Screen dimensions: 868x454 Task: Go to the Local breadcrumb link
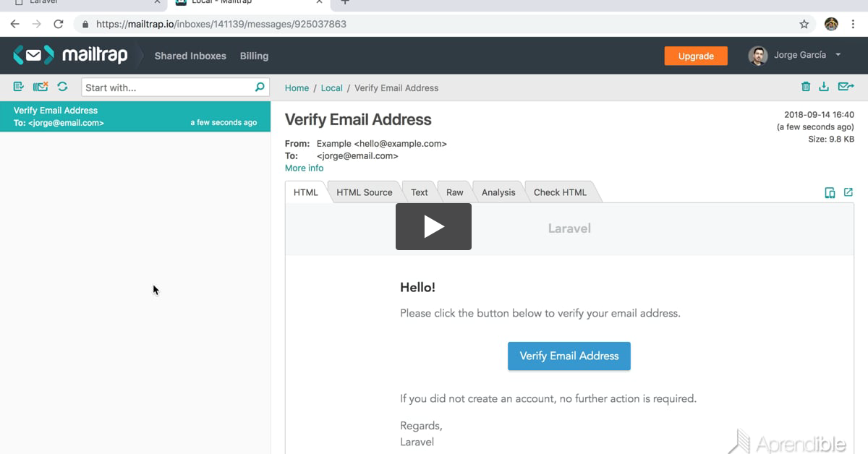click(331, 87)
